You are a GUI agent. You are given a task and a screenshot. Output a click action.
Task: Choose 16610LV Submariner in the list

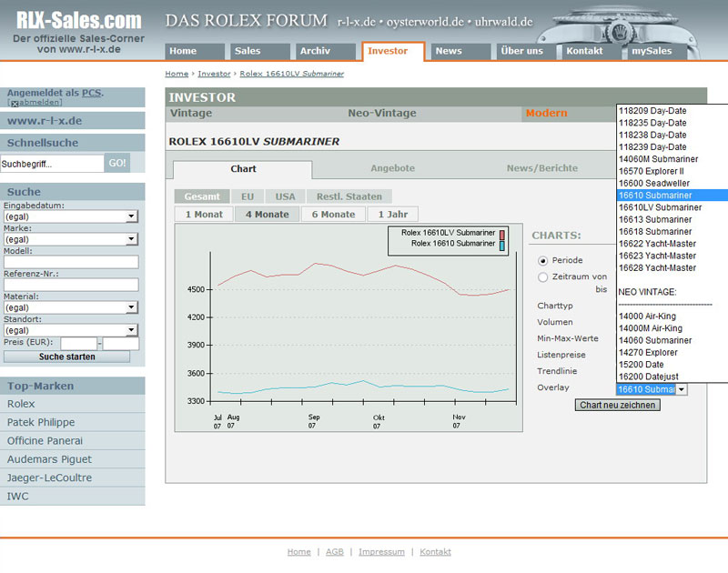pos(660,207)
